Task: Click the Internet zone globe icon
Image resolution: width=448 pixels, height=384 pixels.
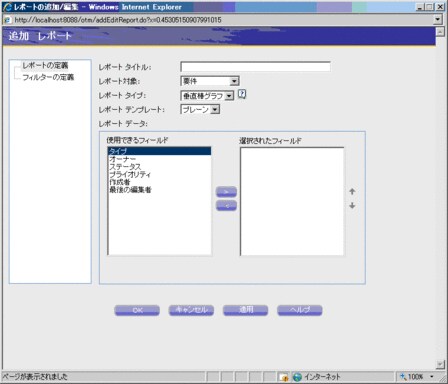Action: coord(297,377)
